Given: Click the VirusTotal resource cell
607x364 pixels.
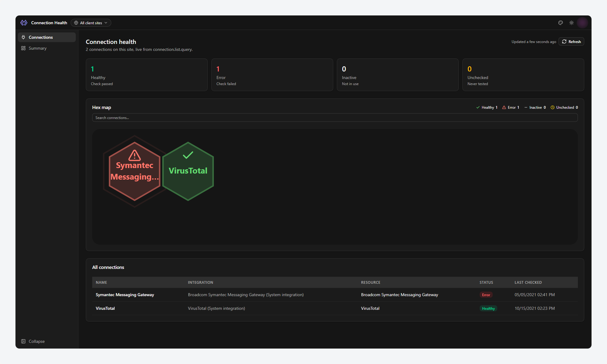Looking at the screenshot, I should tap(370, 308).
